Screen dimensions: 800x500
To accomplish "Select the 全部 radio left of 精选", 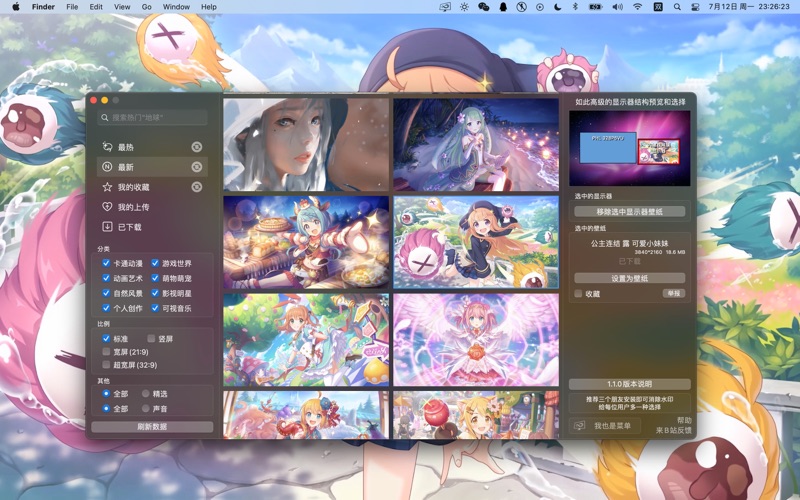I will (106, 393).
